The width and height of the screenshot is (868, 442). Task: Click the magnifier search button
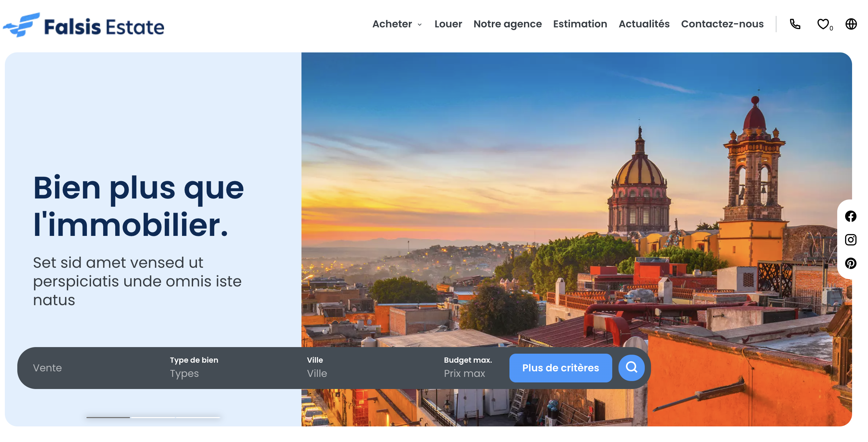point(631,368)
